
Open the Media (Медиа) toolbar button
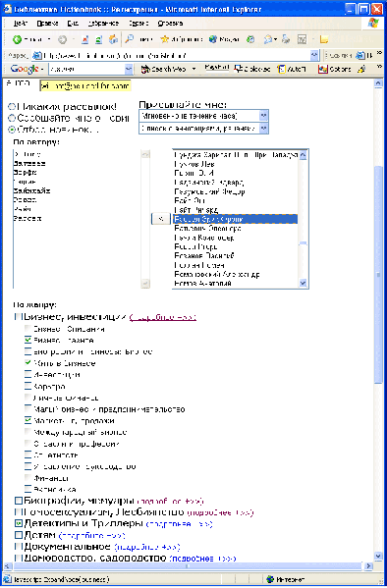tap(224, 39)
